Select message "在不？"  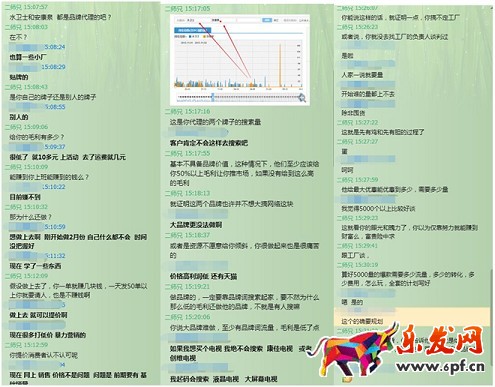pyautogui.click(x=19, y=37)
